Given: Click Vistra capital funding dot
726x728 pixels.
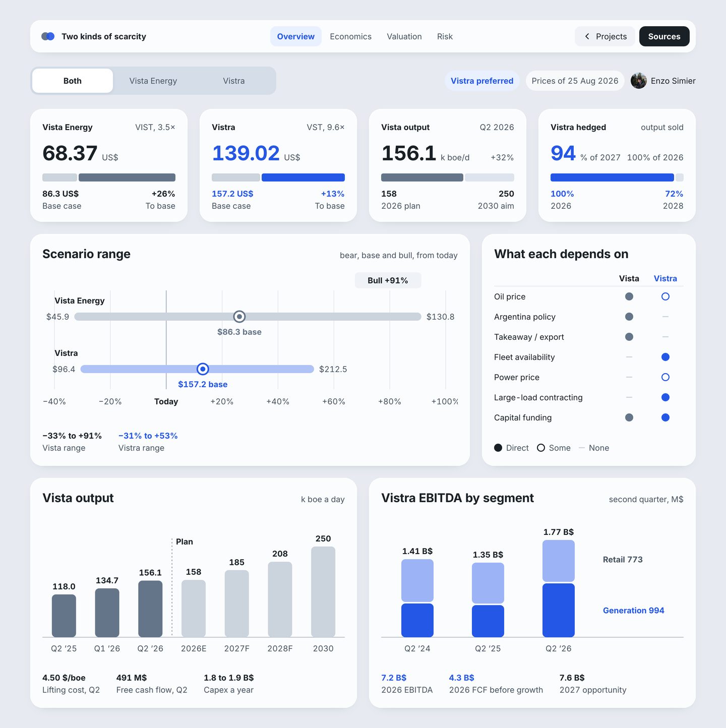Looking at the screenshot, I should click(665, 417).
